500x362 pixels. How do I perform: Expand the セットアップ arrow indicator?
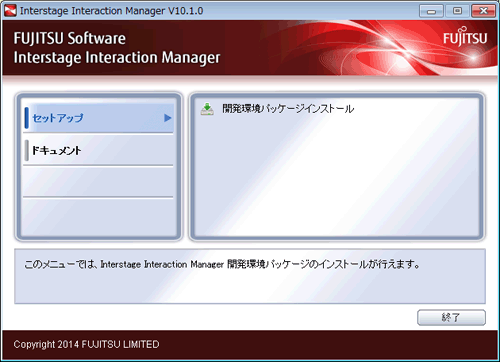168,118
